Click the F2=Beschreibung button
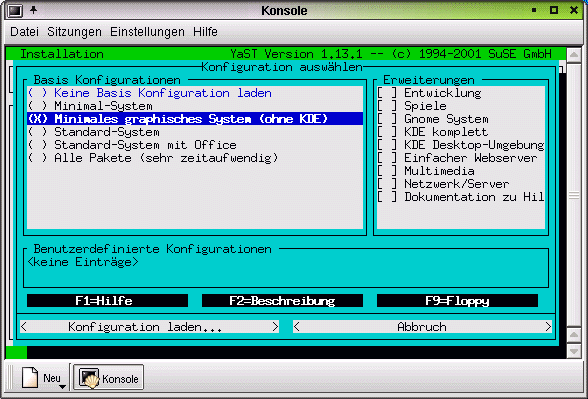 tap(282, 301)
